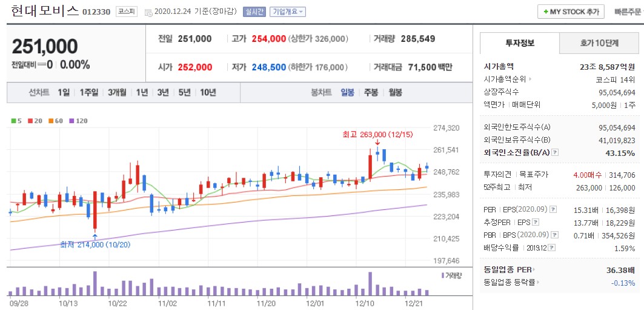The image size is (644, 310).
Task: Open help icon next to 외국인소진율(B/A)
Action: (555, 152)
